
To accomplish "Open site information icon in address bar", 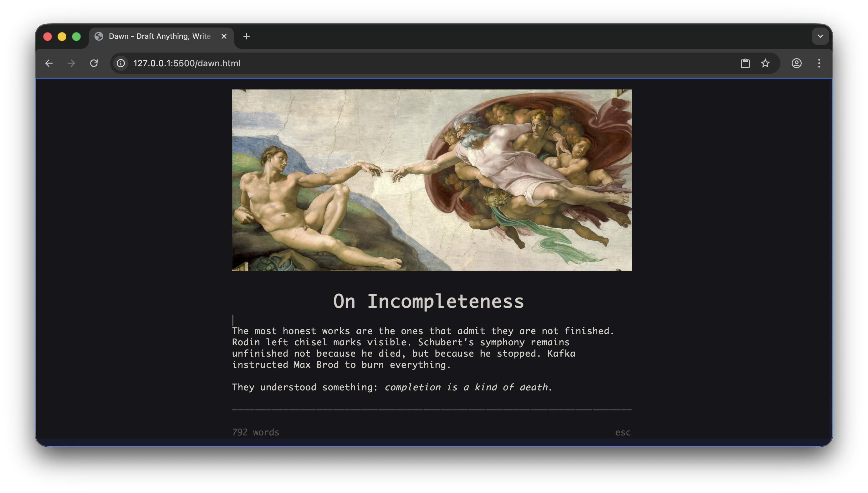I will click(121, 63).
